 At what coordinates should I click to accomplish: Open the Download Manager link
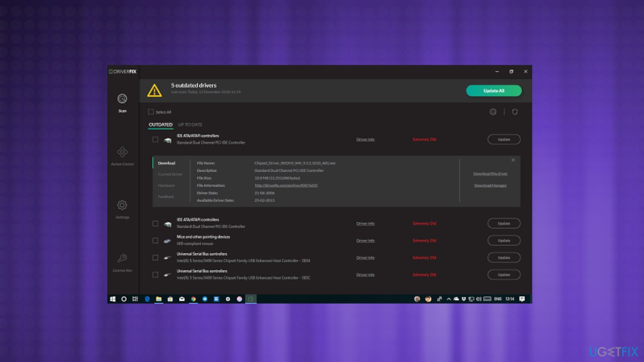coord(491,186)
